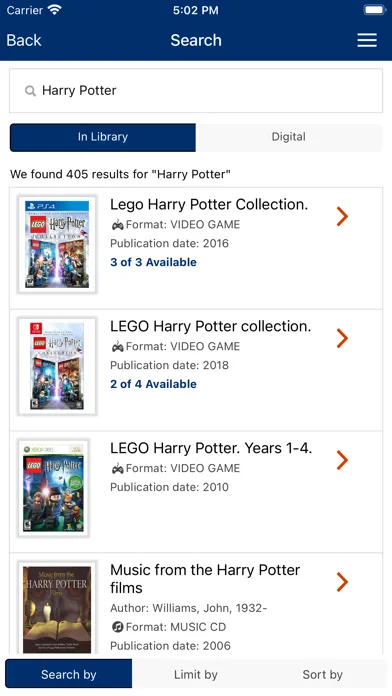
Task: Tap the battery indicator icon
Action: [x=374, y=10]
